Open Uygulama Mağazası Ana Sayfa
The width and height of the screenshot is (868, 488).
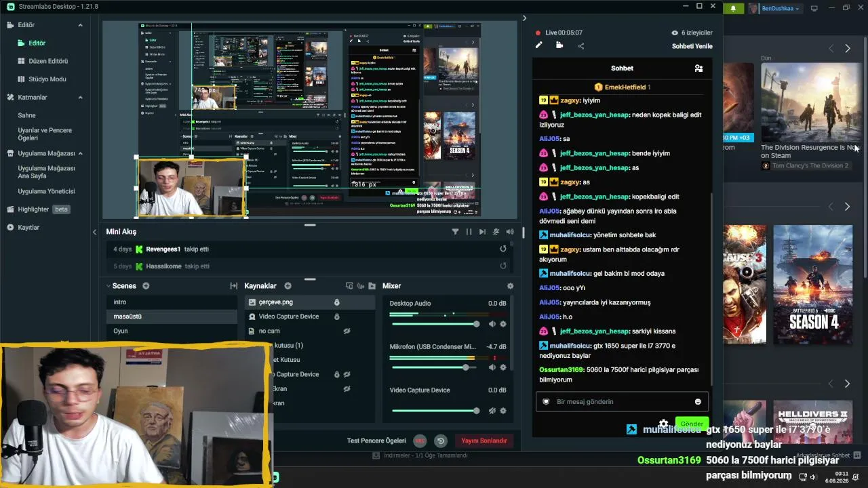pos(46,172)
